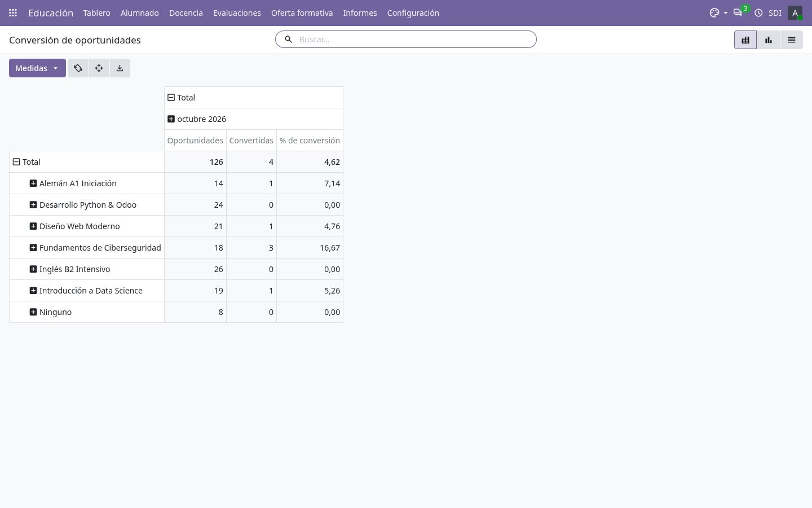Open the apps grid menu
This screenshot has height=508, width=812.
(13, 12)
